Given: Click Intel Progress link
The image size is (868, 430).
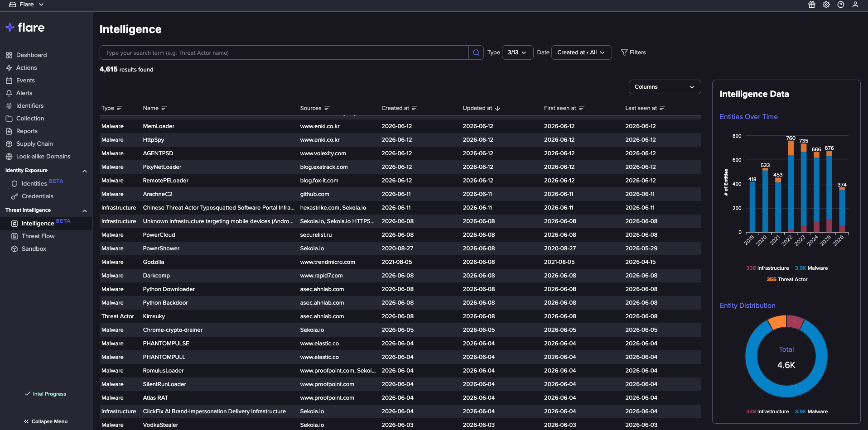Looking at the screenshot, I should (46, 394).
